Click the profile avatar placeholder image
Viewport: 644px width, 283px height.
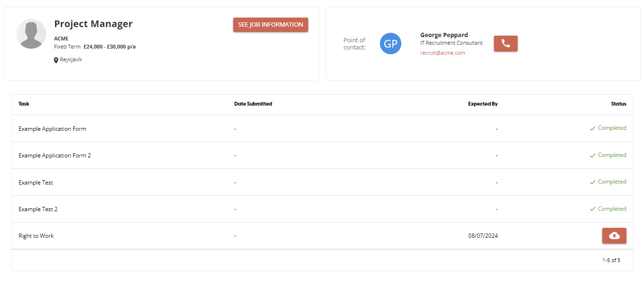coord(31,34)
